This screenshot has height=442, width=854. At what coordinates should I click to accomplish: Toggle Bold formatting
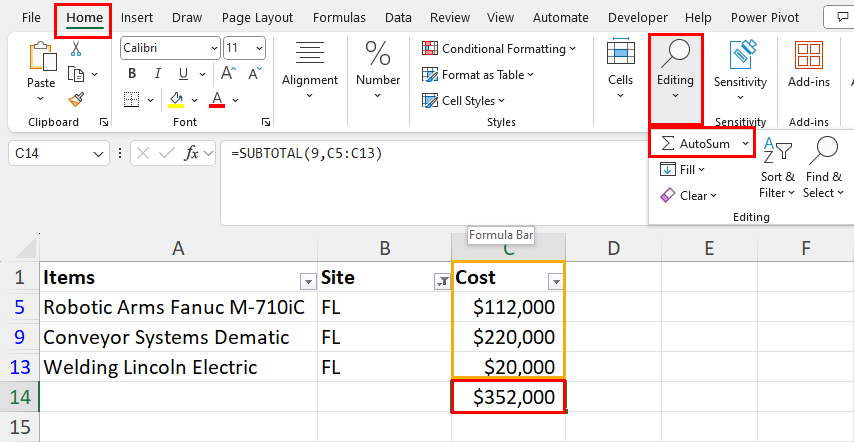tap(132, 74)
